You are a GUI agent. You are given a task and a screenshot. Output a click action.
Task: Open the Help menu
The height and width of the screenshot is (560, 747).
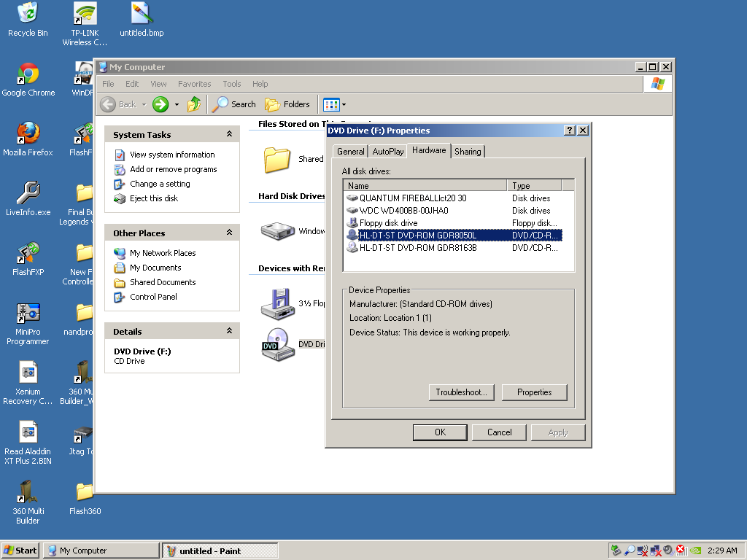(260, 84)
